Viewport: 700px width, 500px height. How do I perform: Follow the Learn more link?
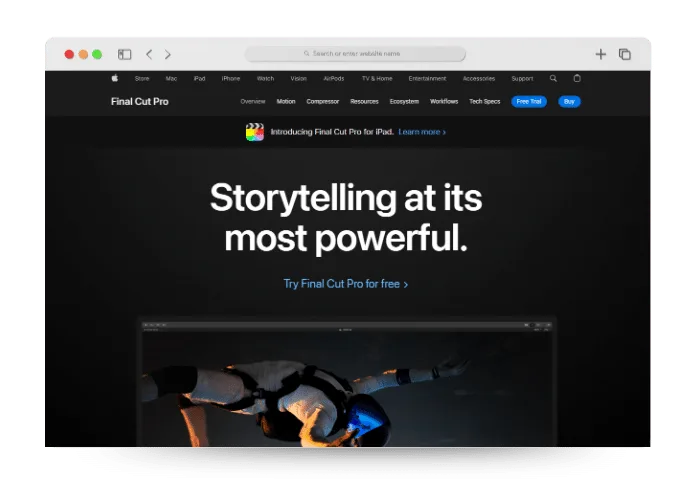tap(422, 132)
